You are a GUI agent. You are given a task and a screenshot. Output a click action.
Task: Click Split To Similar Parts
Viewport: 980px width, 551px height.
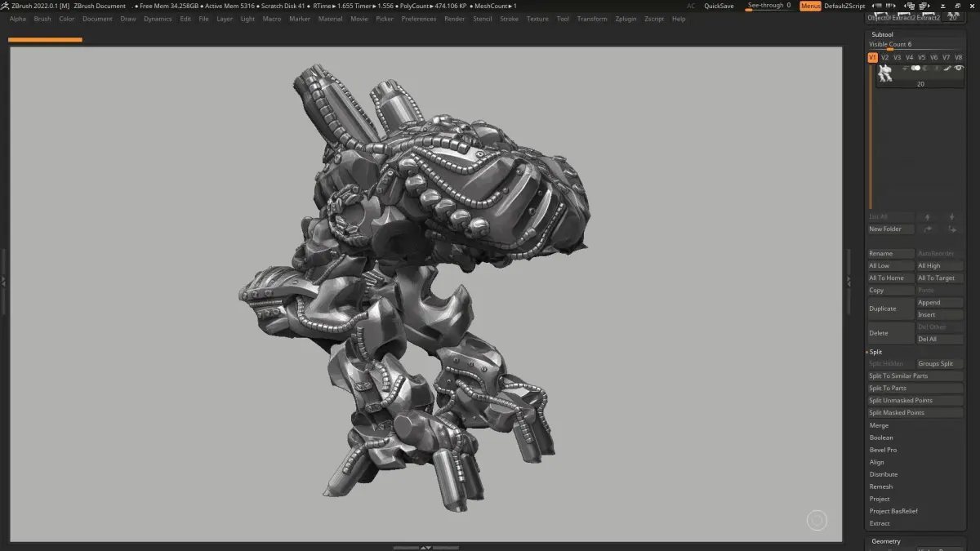point(915,376)
